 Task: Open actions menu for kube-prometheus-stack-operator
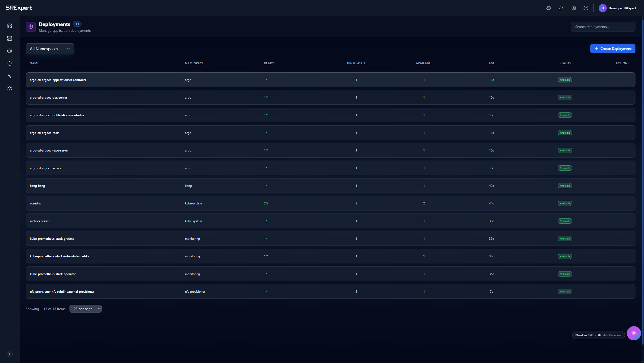(x=628, y=274)
